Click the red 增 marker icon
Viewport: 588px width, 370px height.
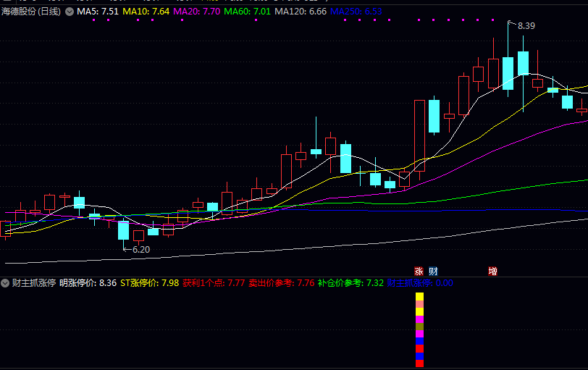coord(492,272)
